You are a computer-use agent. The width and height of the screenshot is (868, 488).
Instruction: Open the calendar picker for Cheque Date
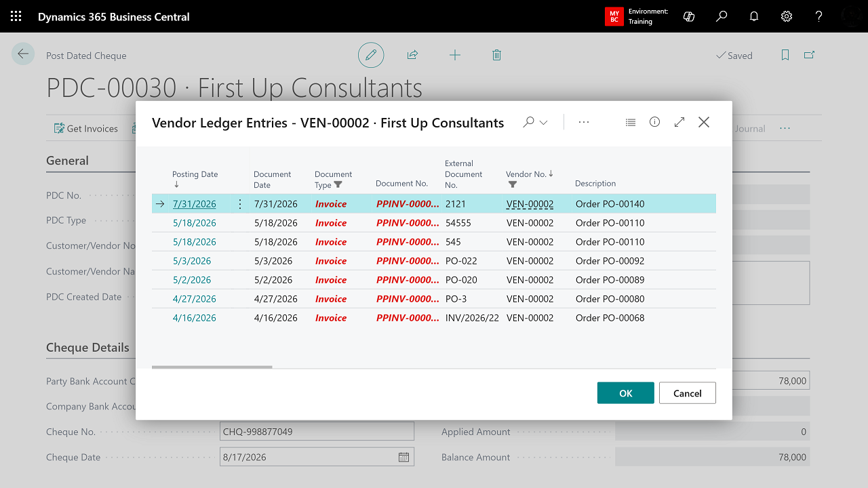403,457
